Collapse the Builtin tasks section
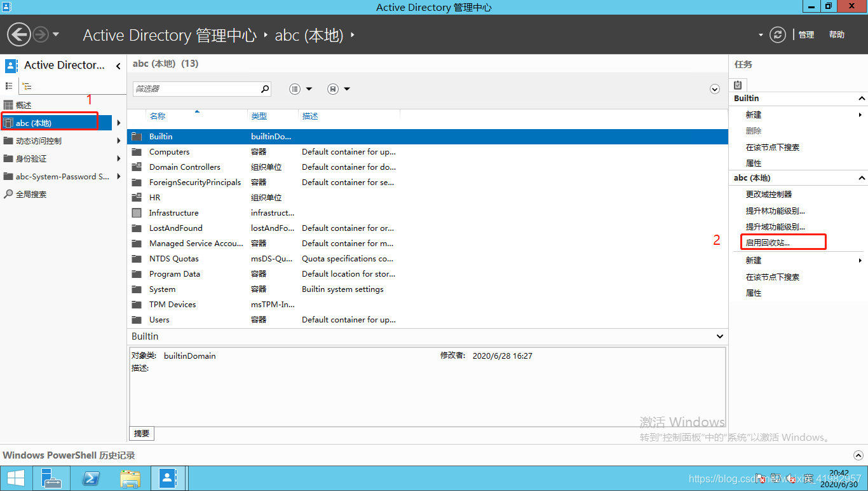 (x=862, y=99)
